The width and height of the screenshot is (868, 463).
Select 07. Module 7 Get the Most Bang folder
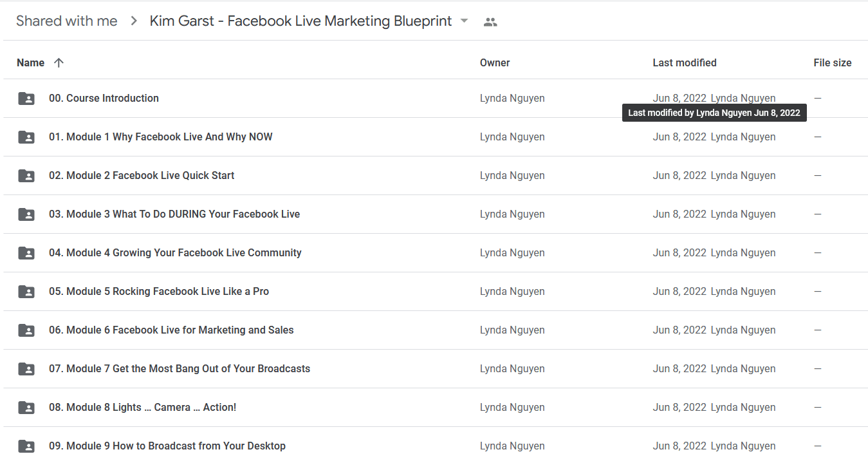pyautogui.click(x=180, y=368)
